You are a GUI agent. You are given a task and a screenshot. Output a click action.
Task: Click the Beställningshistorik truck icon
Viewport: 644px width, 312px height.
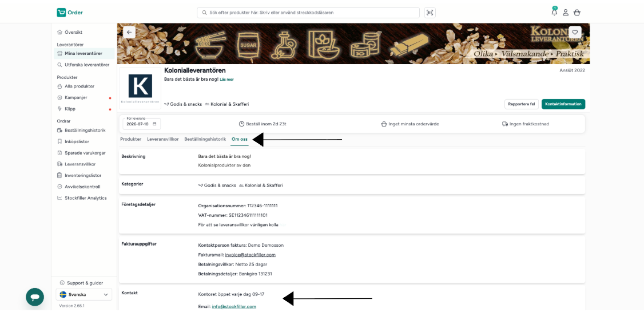60,131
